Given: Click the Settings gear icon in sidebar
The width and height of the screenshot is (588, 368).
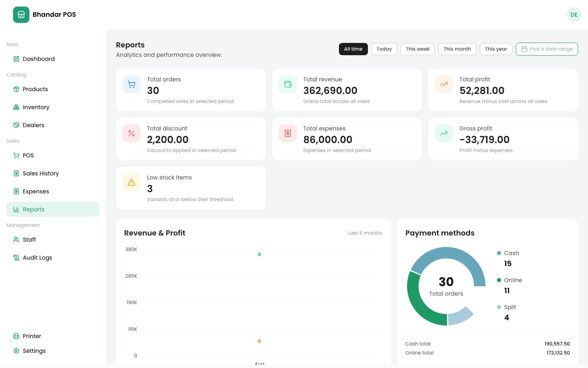Looking at the screenshot, I should 16,351.
